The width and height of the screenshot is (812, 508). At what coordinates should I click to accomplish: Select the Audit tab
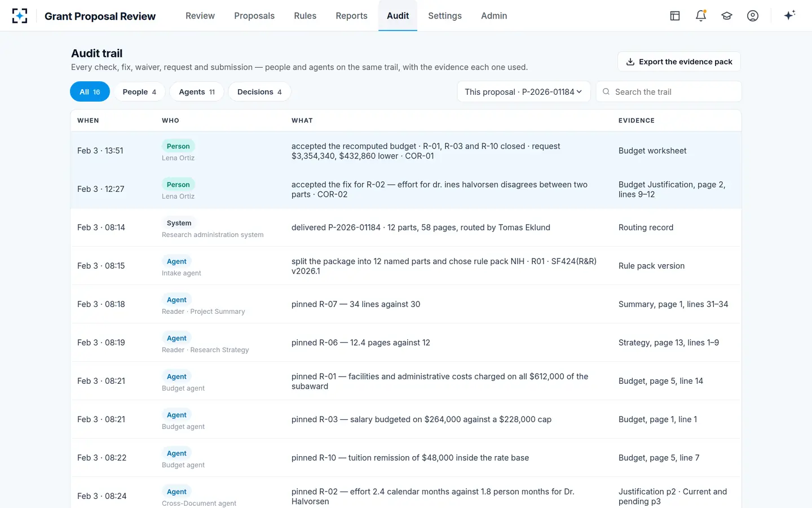[x=398, y=16]
